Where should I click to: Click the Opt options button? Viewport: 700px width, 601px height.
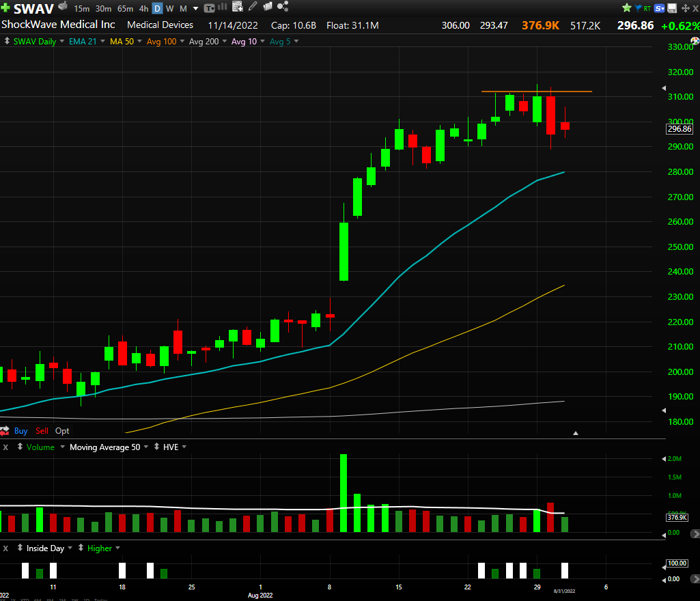click(62, 431)
